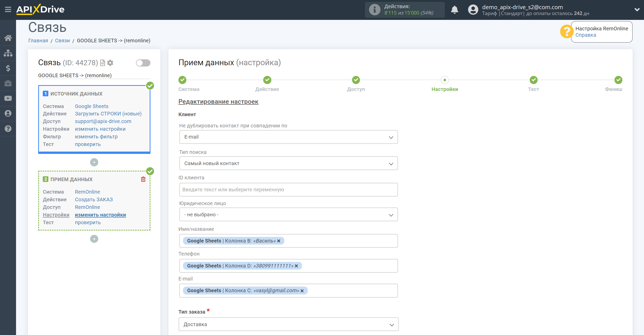Open the Связи breadcrumb link
Screen dimensions: 644x335
62,41
